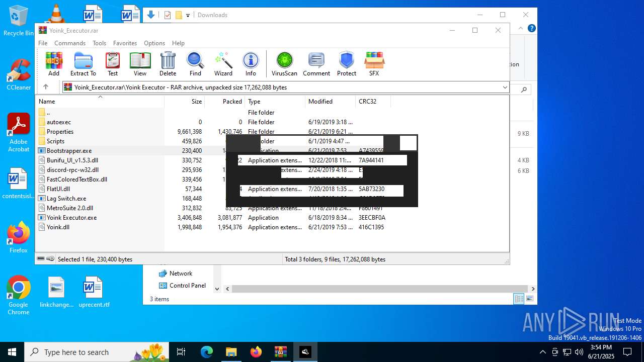This screenshot has height=362, width=644.
Task: Click the Test archive icon
Action: (113, 64)
